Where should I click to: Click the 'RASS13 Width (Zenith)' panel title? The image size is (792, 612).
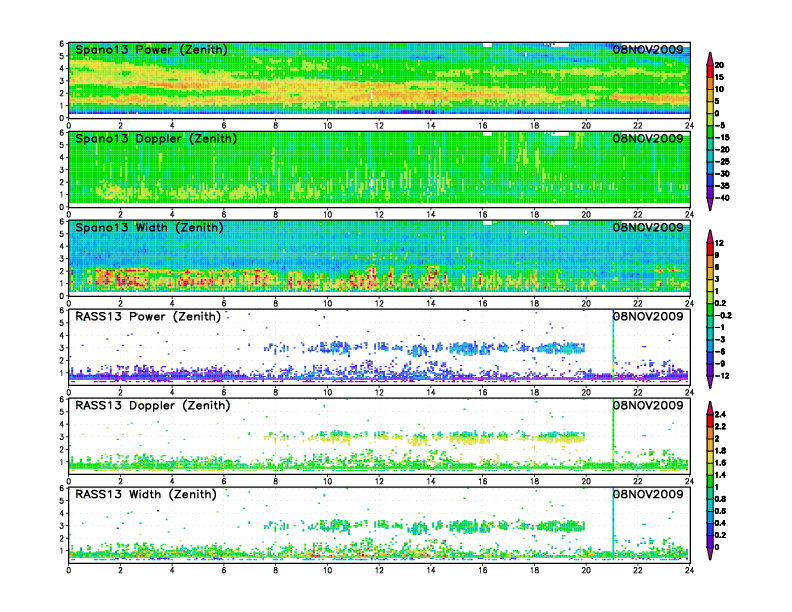click(x=146, y=494)
